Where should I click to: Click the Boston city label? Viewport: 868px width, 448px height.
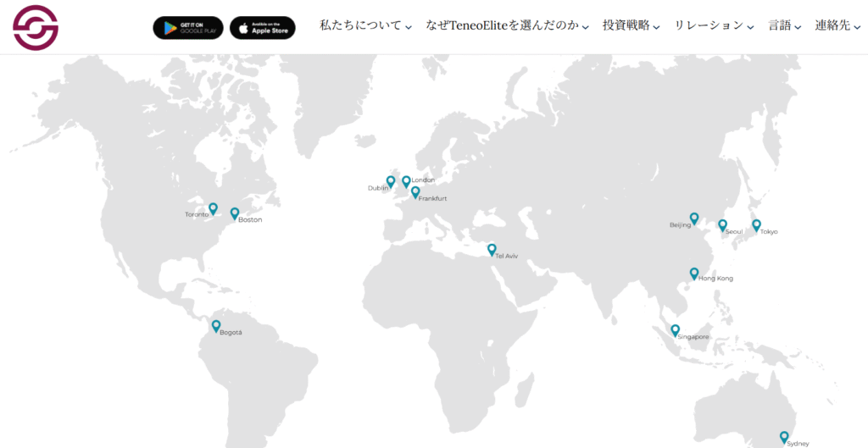(250, 220)
